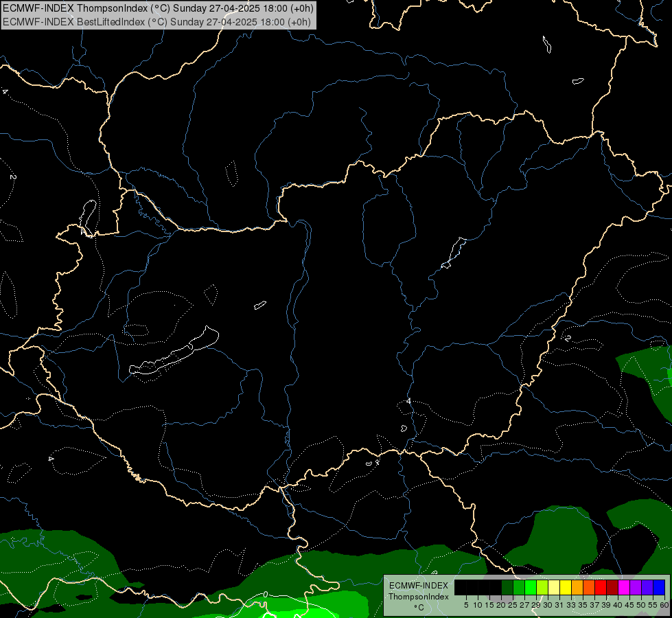Image resolution: width=672 pixels, height=618 pixels.
Task: Click legend tick value '40'
Action: coord(618,605)
